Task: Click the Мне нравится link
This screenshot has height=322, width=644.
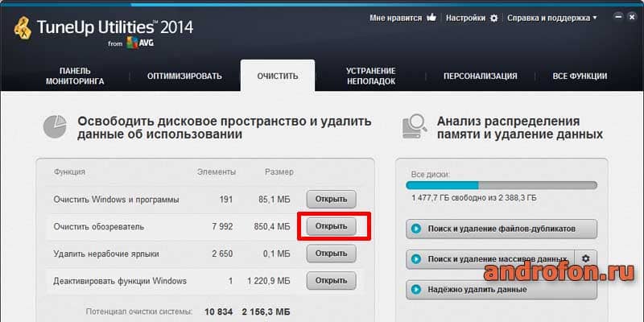Action: [x=395, y=18]
